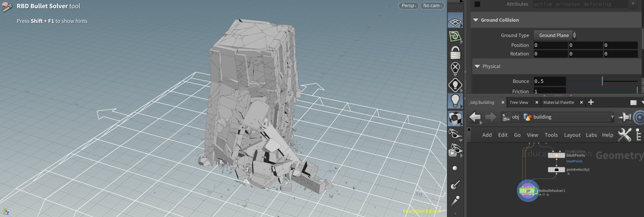644x217 pixels.
Task: Click the maximize pane square icon
Action: click(633, 103)
